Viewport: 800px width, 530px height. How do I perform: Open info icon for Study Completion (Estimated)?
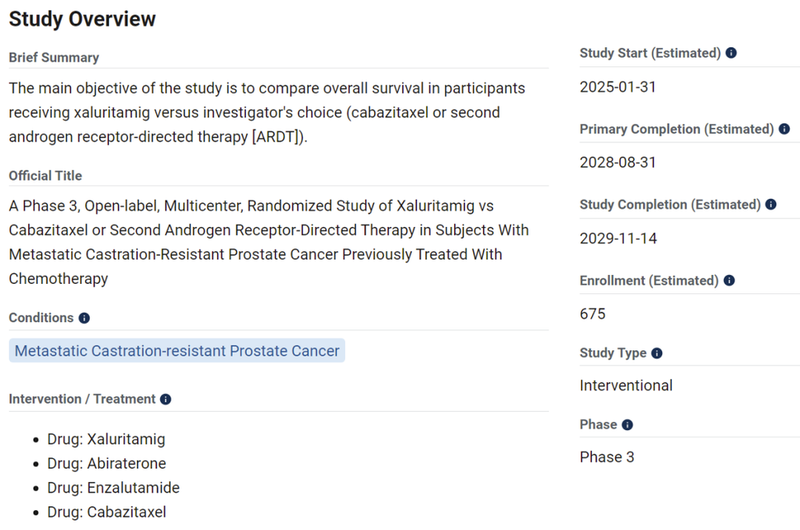(770, 205)
